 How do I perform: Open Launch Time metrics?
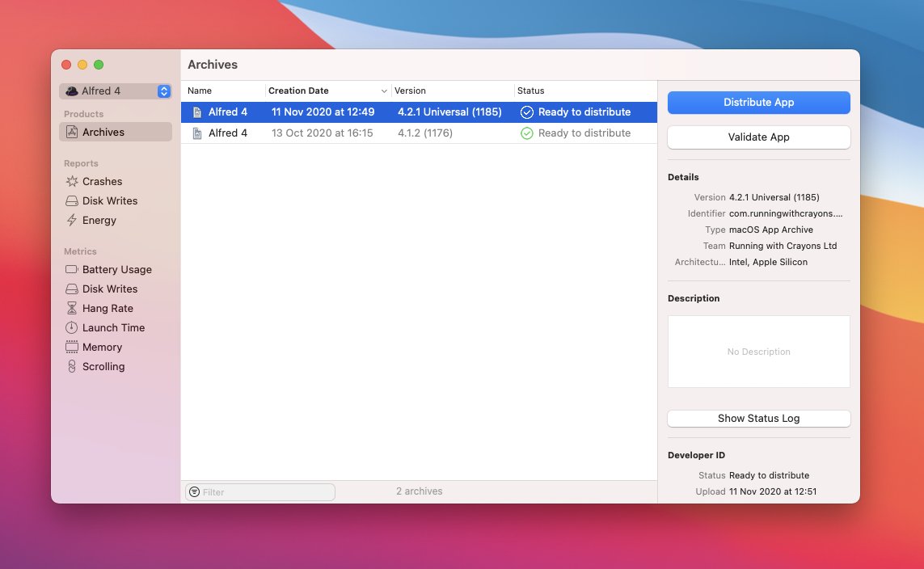point(116,327)
